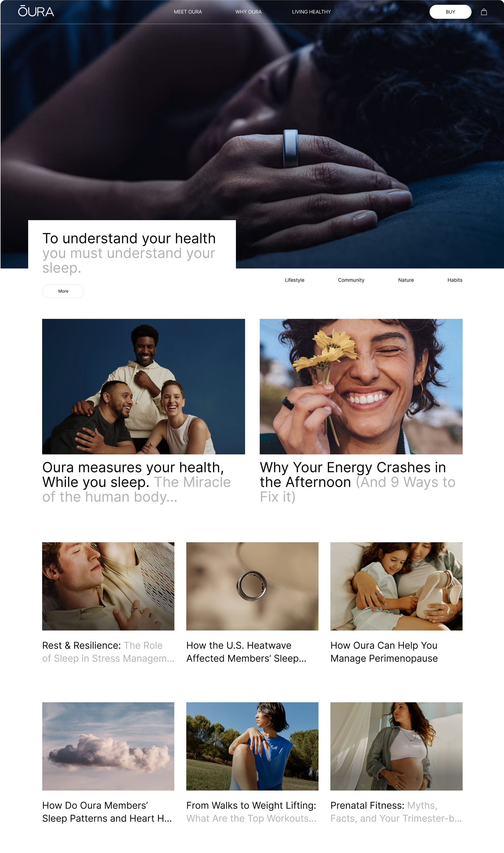The image size is (504, 853).
Task: Select the Lifestyle category
Action: (295, 280)
